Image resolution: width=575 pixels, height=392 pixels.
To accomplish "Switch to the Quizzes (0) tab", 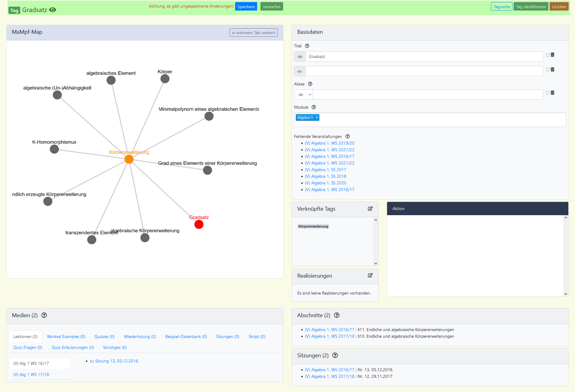I will coord(104,336).
